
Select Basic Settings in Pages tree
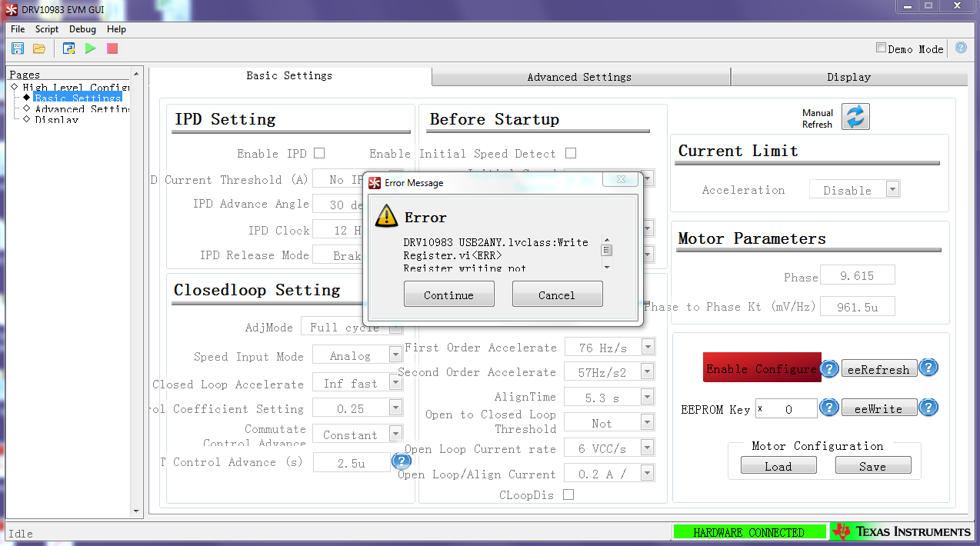(x=77, y=98)
